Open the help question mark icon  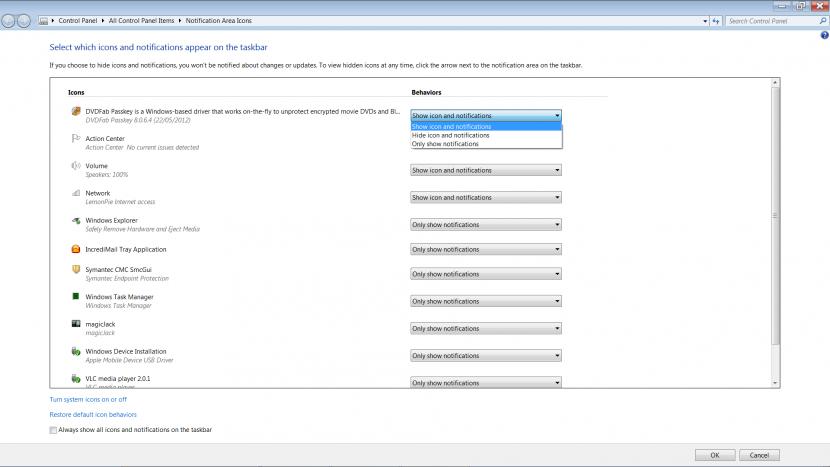tap(824, 35)
